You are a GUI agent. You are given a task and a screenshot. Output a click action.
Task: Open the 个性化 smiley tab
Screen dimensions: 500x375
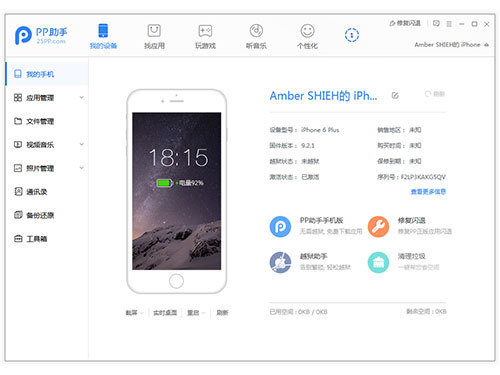[307, 36]
